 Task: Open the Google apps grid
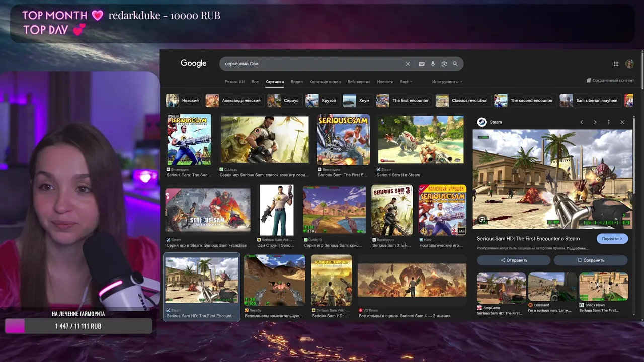[616, 64]
